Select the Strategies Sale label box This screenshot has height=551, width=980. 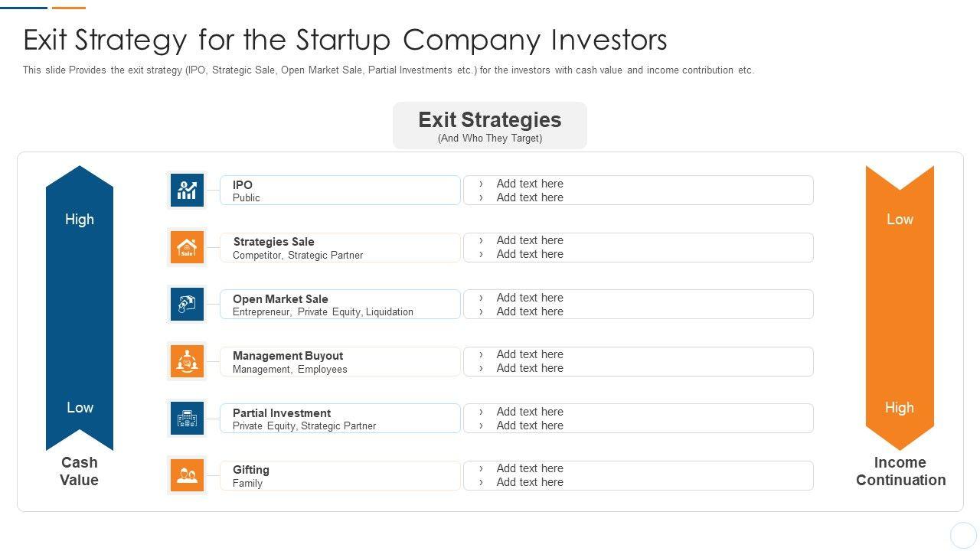coord(340,248)
